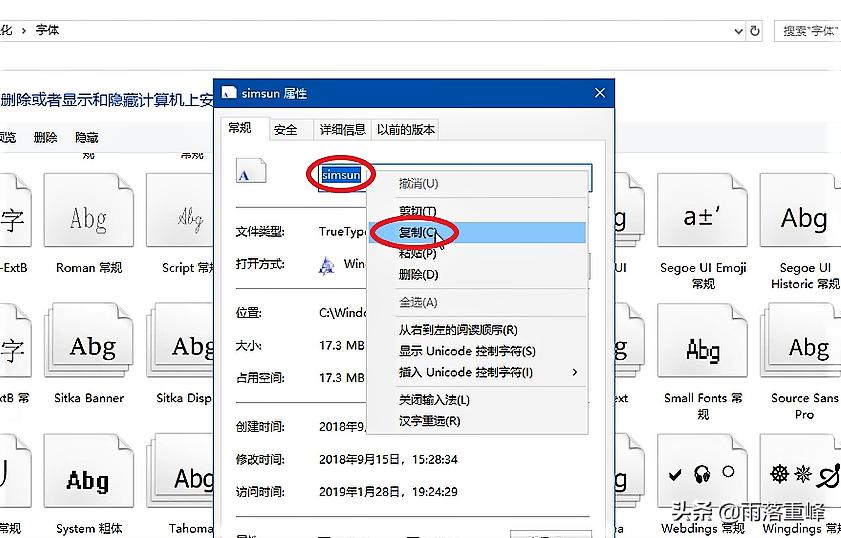Open the Segoe UI Emoji font

(x=702, y=210)
